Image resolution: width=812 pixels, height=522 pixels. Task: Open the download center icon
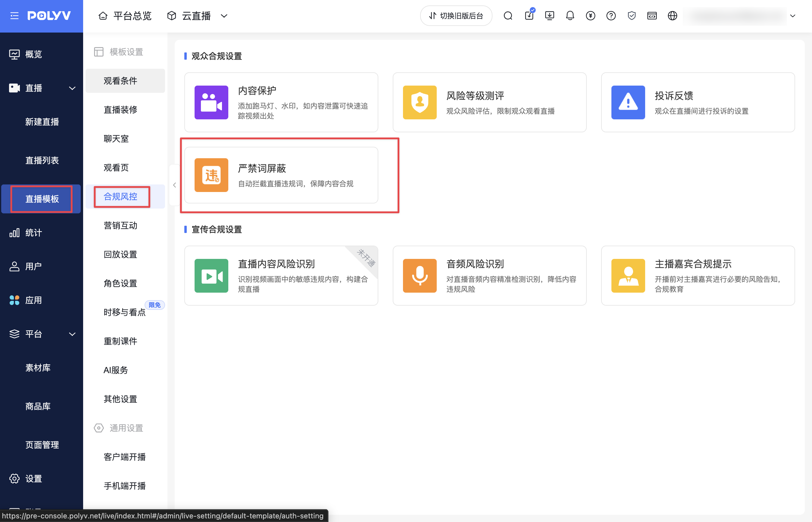pyautogui.click(x=549, y=16)
